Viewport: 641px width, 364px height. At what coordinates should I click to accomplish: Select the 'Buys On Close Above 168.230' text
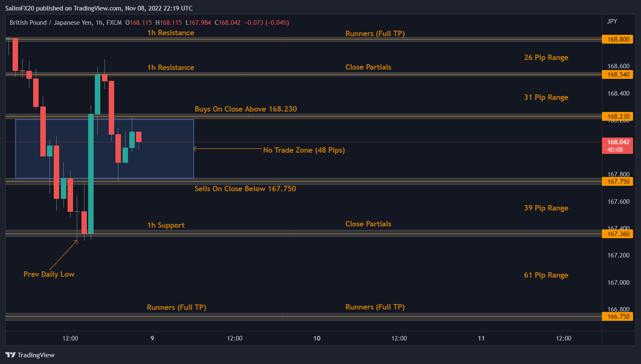click(246, 109)
